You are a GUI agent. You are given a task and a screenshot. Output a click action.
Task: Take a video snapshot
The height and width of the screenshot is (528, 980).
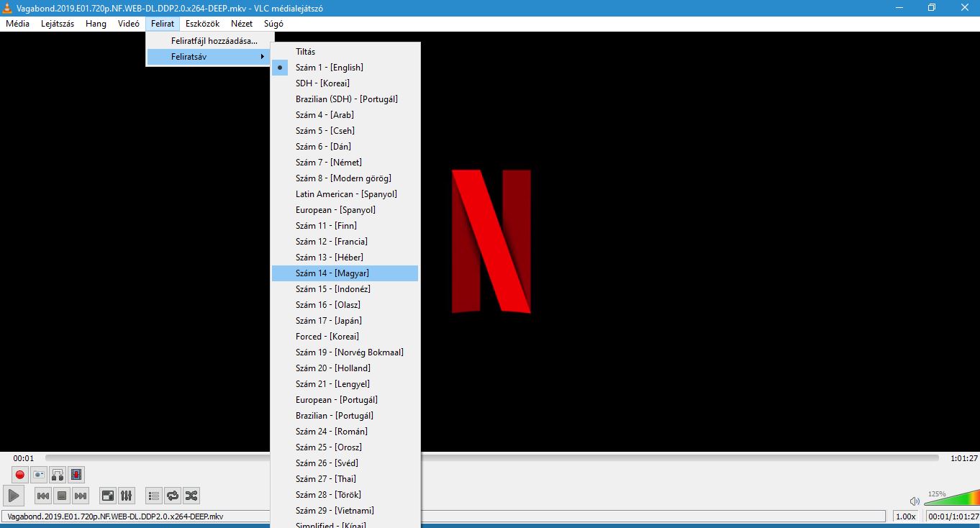pos(39,475)
